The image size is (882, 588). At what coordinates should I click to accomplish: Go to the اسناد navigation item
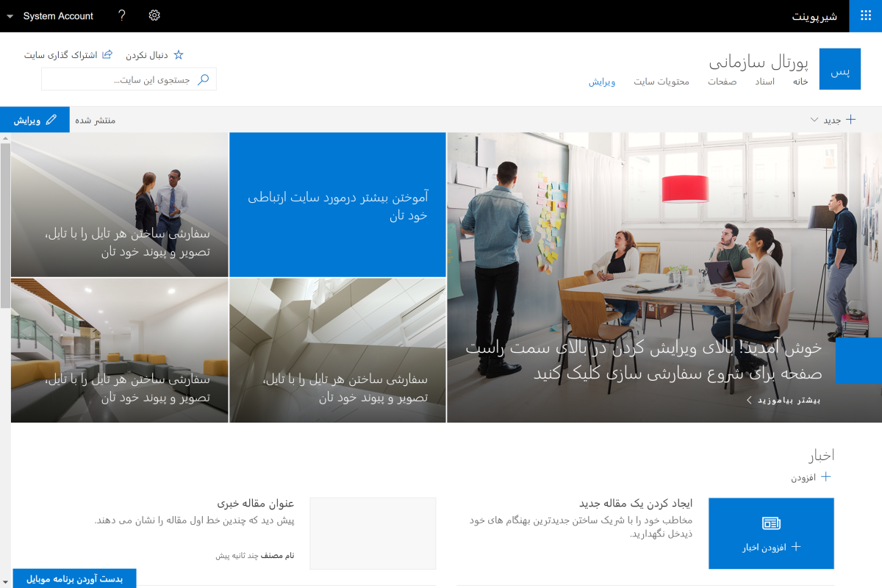[x=765, y=82]
